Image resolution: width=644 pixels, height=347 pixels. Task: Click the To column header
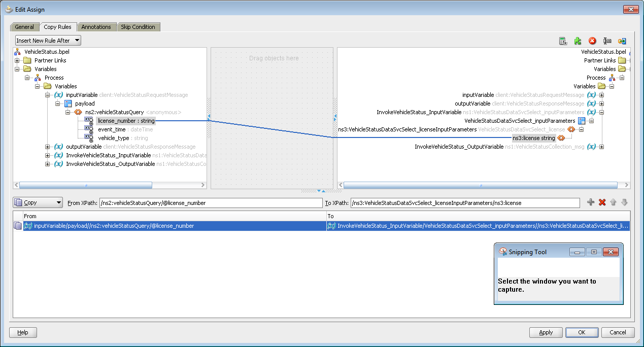point(478,216)
